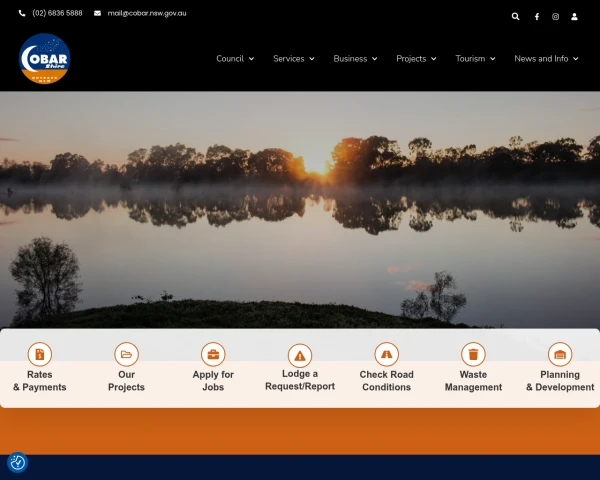Open the Our Projects folder icon
The image size is (600, 480).
tap(126, 354)
